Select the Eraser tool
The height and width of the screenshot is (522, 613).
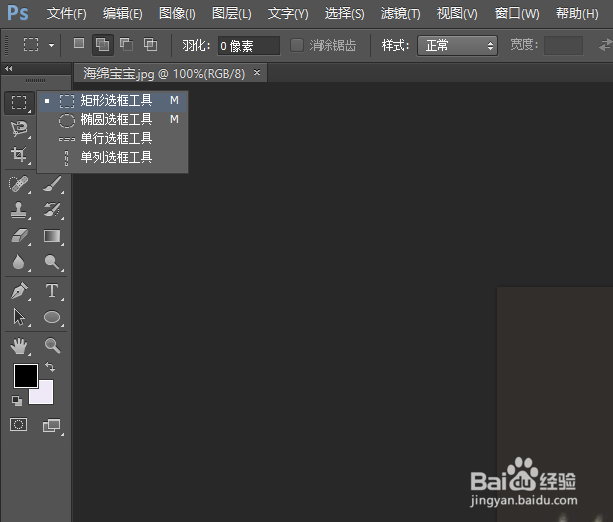[19, 236]
